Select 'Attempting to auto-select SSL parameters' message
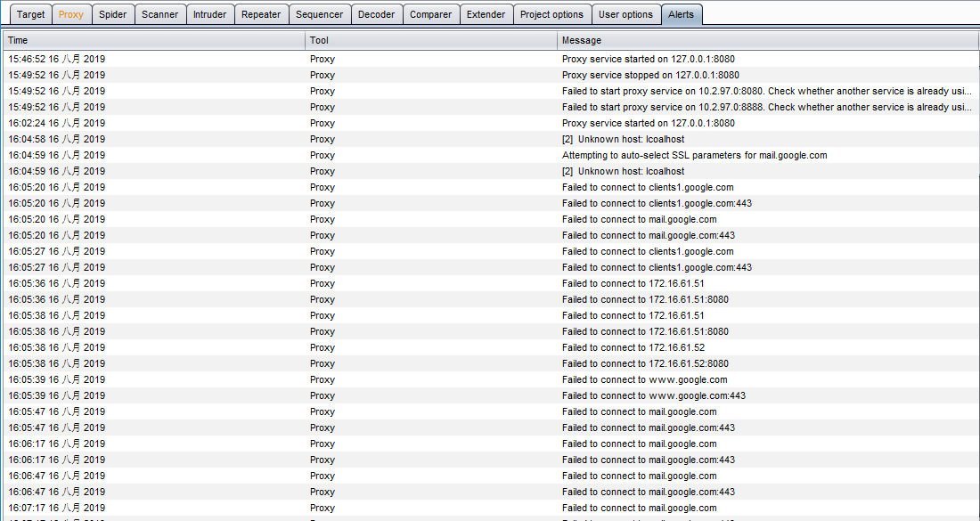 tap(694, 156)
